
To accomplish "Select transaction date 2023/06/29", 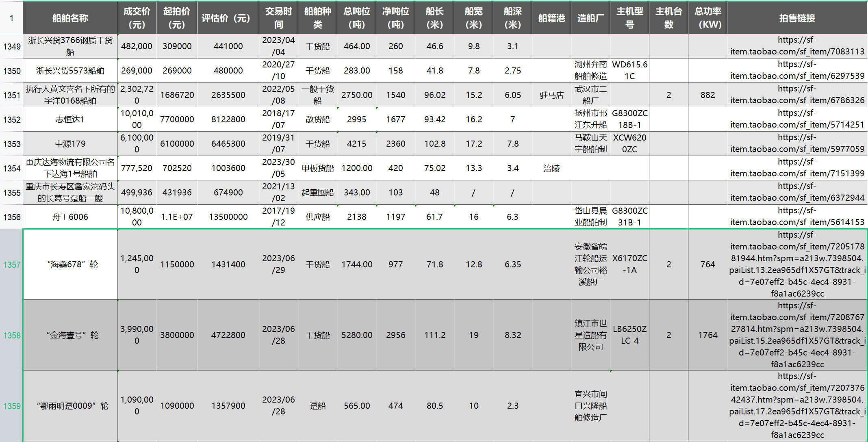I will point(278,264).
